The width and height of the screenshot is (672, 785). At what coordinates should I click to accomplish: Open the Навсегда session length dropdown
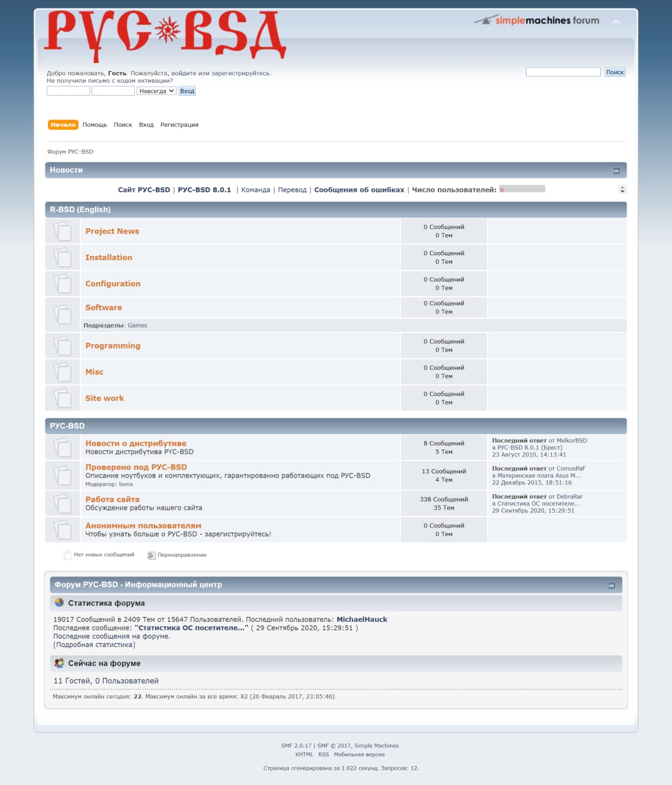[156, 91]
